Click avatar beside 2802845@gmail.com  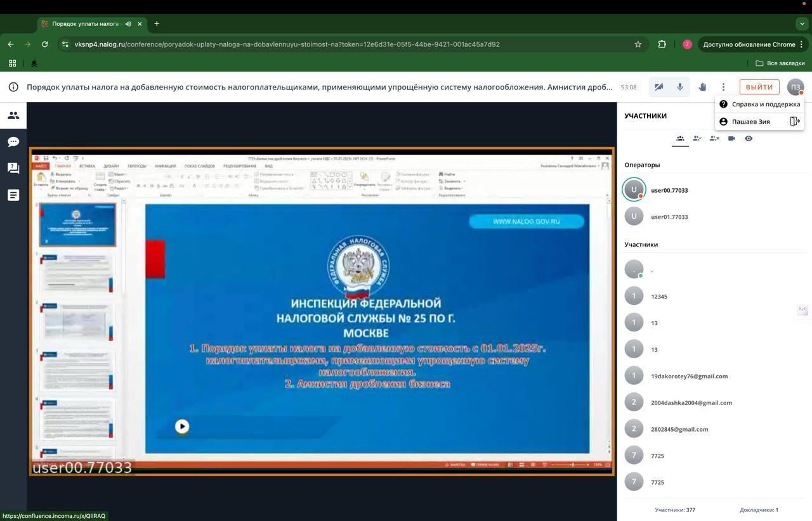click(x=634, y=429)
